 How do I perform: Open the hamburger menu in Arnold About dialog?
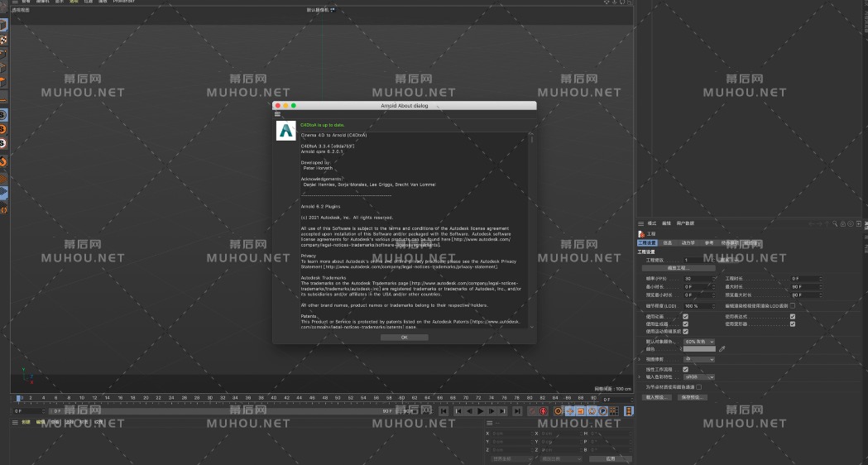[x=277, y=114]
